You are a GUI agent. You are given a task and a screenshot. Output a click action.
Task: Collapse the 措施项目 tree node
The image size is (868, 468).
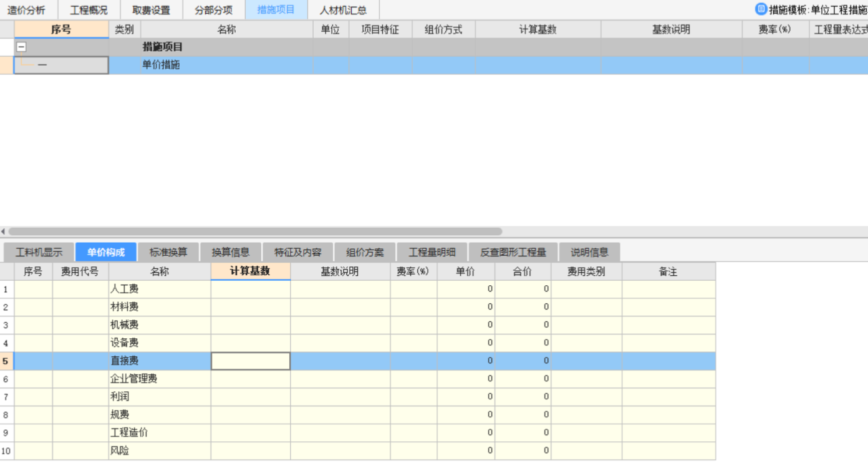pos(21,47)
